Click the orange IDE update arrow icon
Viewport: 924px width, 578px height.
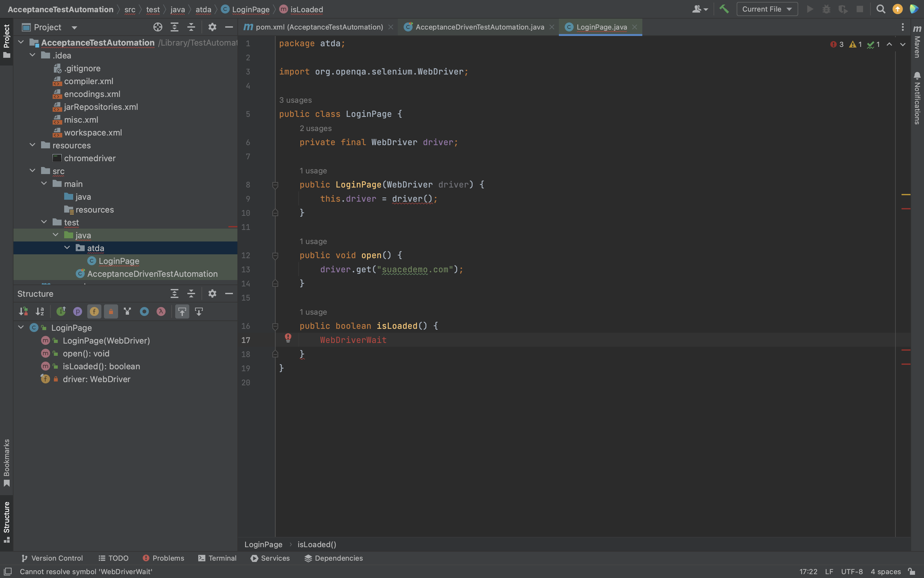pyautogui.click(x=898, y=9)
